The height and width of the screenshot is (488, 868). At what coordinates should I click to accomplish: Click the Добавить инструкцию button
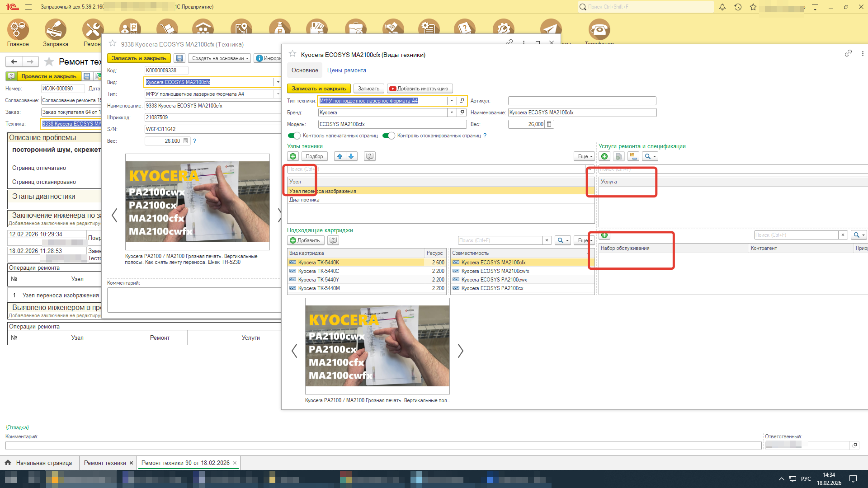point(419,89)
